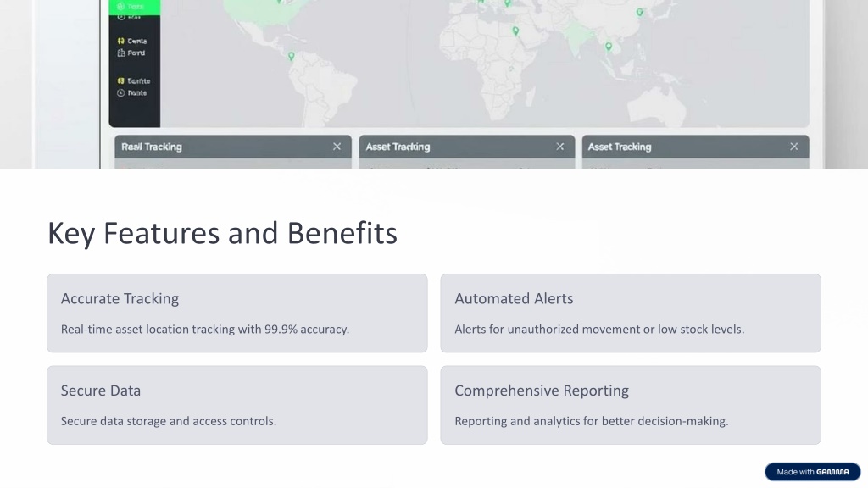
Task: Select the map pin near the Red Sea
Action: (x=515, y=31)
